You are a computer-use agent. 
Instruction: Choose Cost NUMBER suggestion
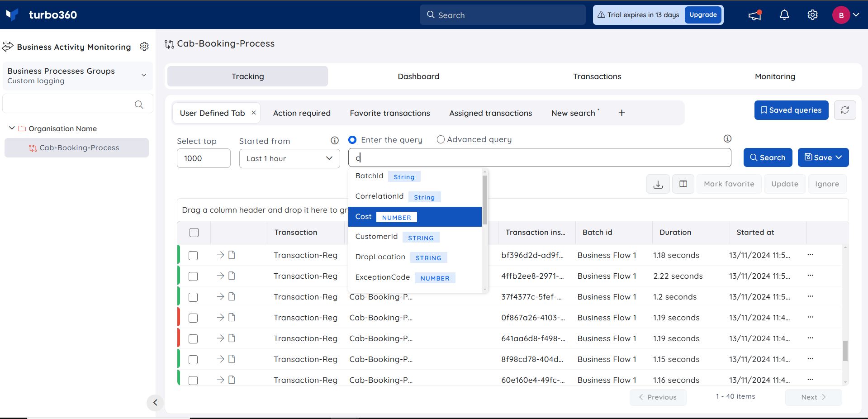click(415, 217)
